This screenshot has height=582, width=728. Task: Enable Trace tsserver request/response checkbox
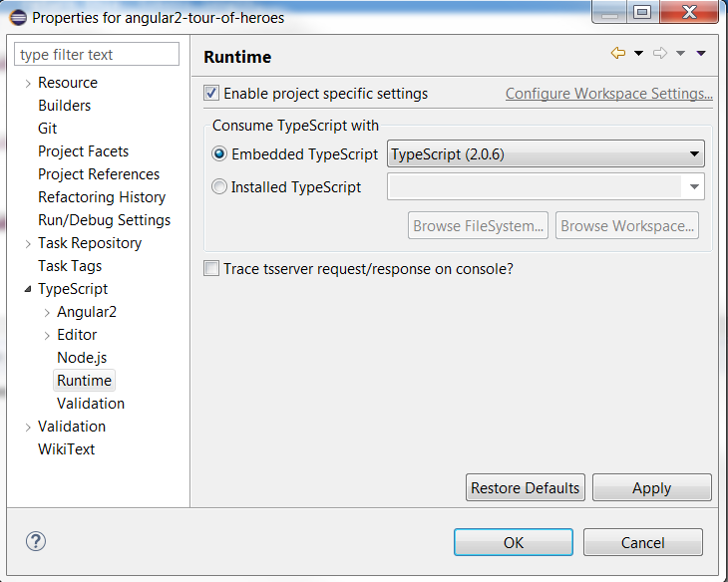pos(211,268)
